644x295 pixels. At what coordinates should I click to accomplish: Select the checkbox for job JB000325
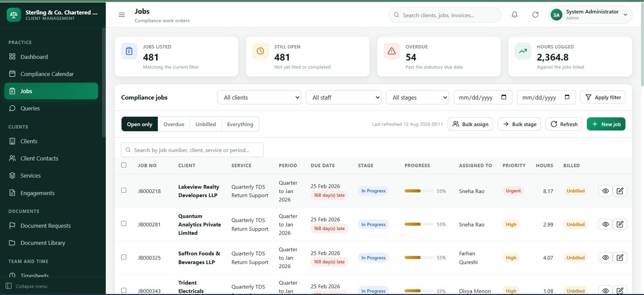tap(124, 257)
